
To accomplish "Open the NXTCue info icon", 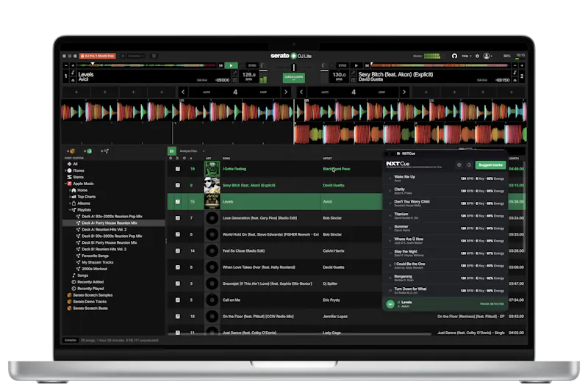I will pos(469,164).
